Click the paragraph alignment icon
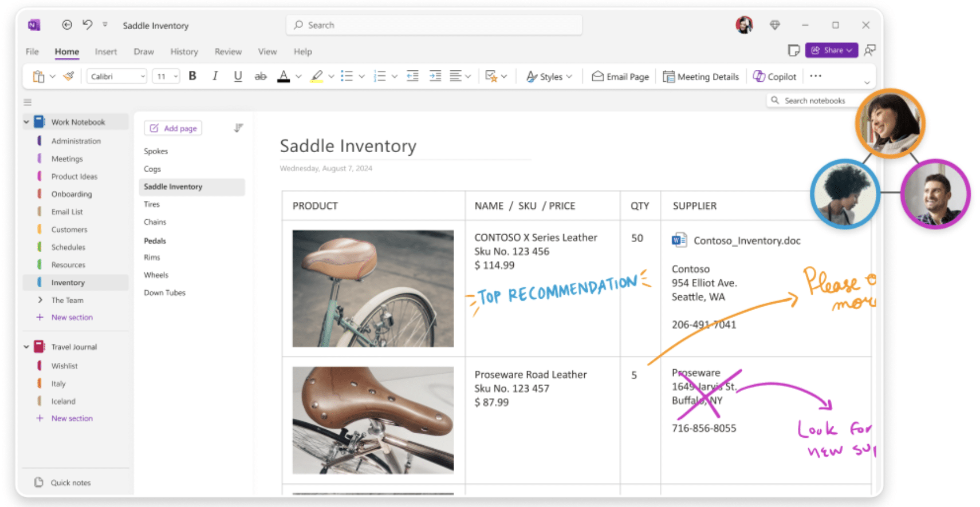 tap(455, 76)
